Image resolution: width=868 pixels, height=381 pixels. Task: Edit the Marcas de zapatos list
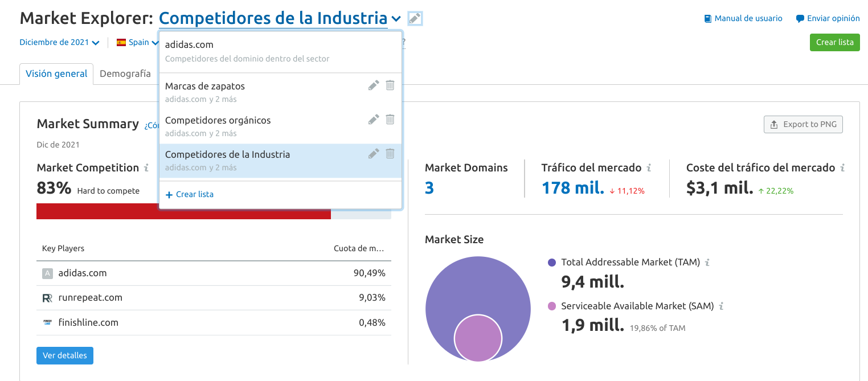(x=374, y=85)
